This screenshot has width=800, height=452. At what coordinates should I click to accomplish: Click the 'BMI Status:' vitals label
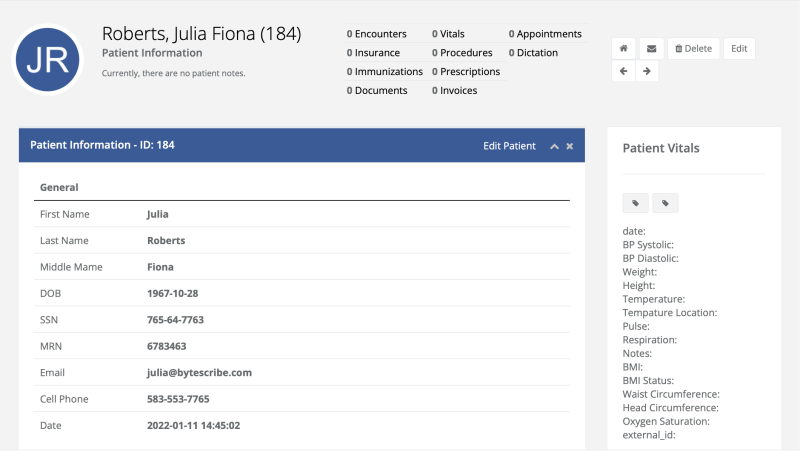(648, 381)
